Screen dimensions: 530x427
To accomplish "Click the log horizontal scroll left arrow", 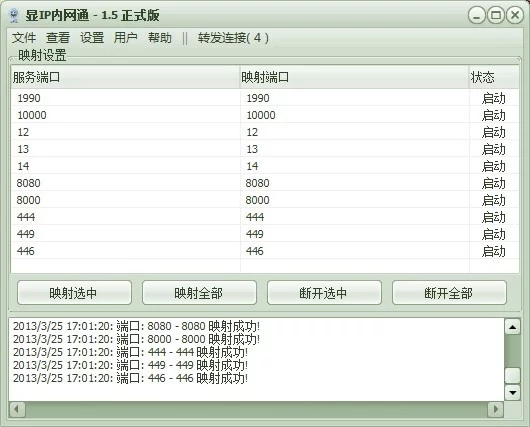I will pyautogui.click(x=17, y=409).
